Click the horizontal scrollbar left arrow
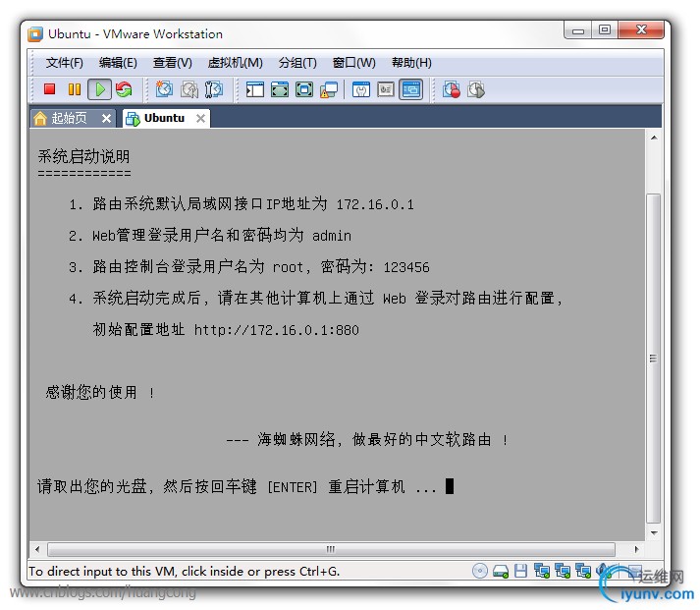 click(x=37, y=549)
